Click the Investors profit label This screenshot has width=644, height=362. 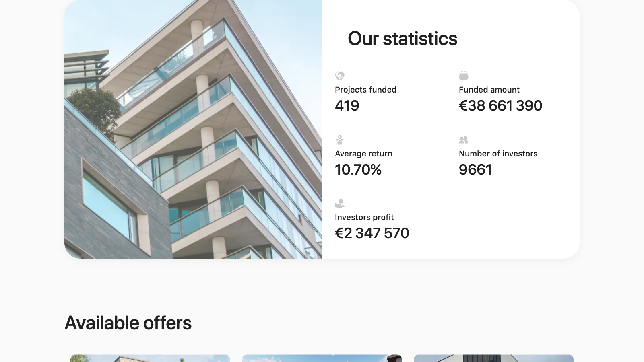[364, 217]
